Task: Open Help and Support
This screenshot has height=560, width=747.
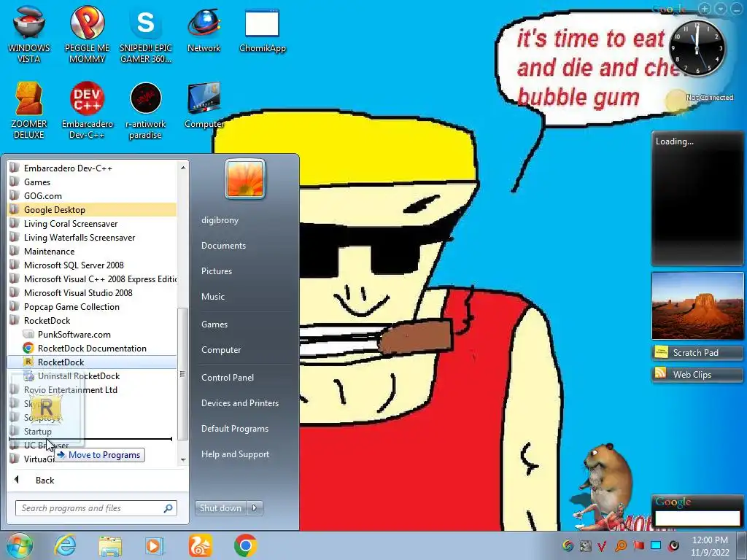Action: point(235,454)
